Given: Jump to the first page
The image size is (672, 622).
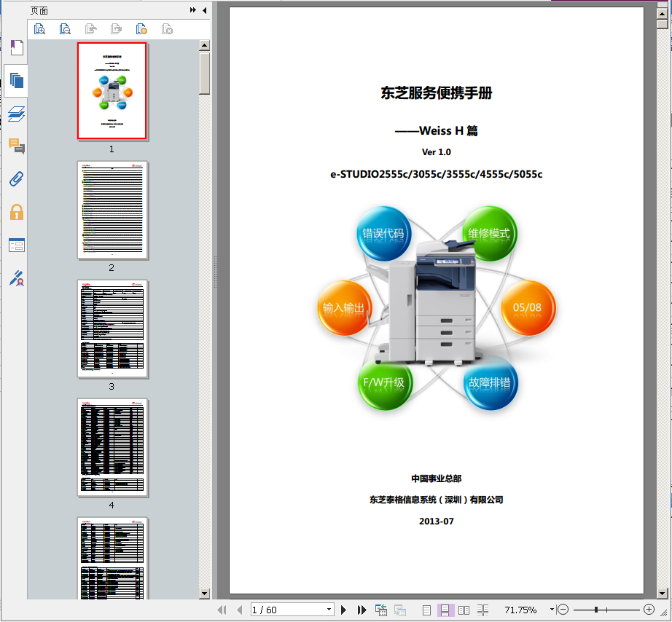Looking at the screenshot, I should (x=222, y=610).
